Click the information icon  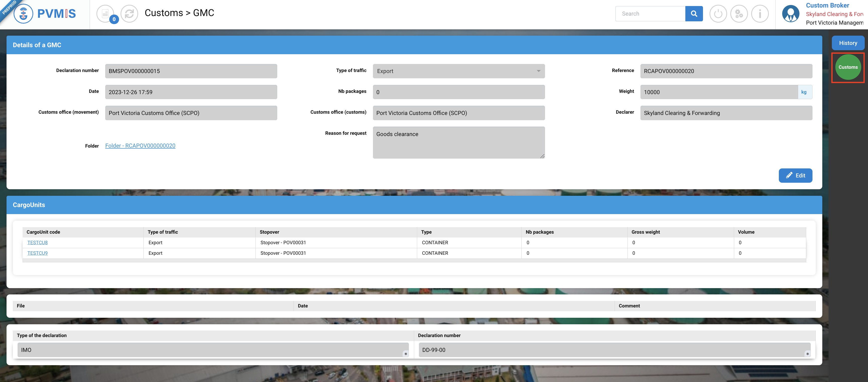[760, 14]
